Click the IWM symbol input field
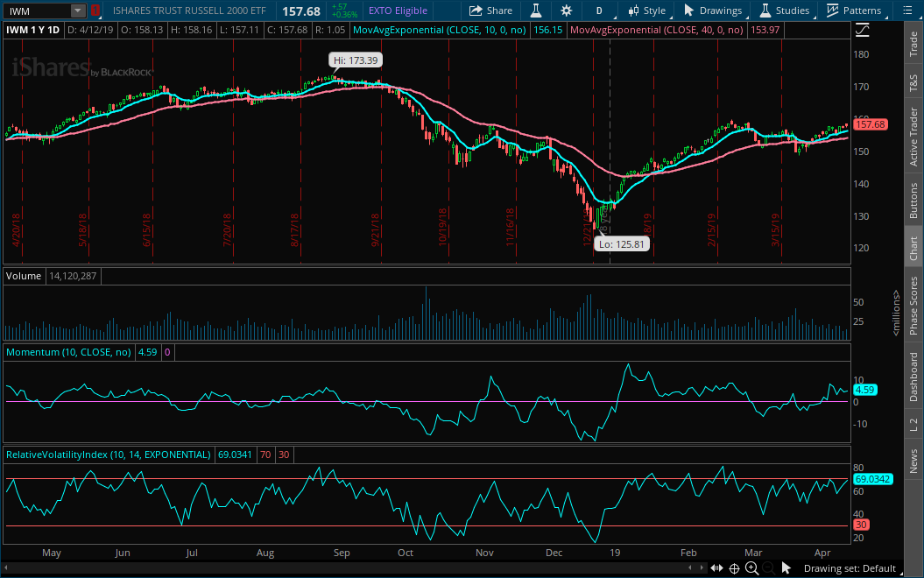 click(x=39, y=11)
